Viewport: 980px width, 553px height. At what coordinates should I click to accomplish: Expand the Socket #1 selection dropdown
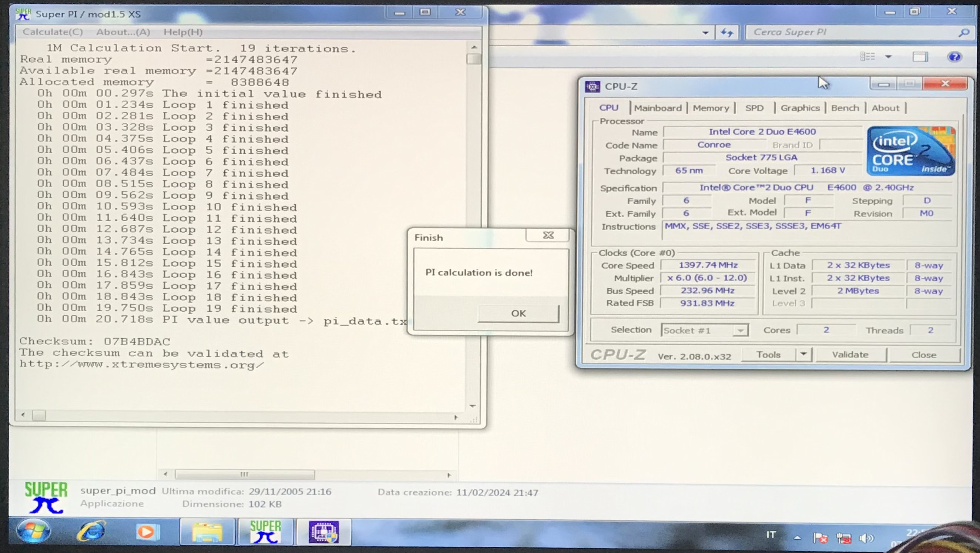pyautogui.click(x=740, y=330)
